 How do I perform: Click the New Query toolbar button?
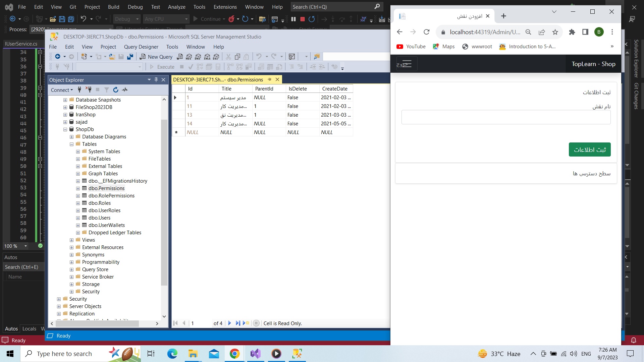pyautogui.click(x=156, y=57)
